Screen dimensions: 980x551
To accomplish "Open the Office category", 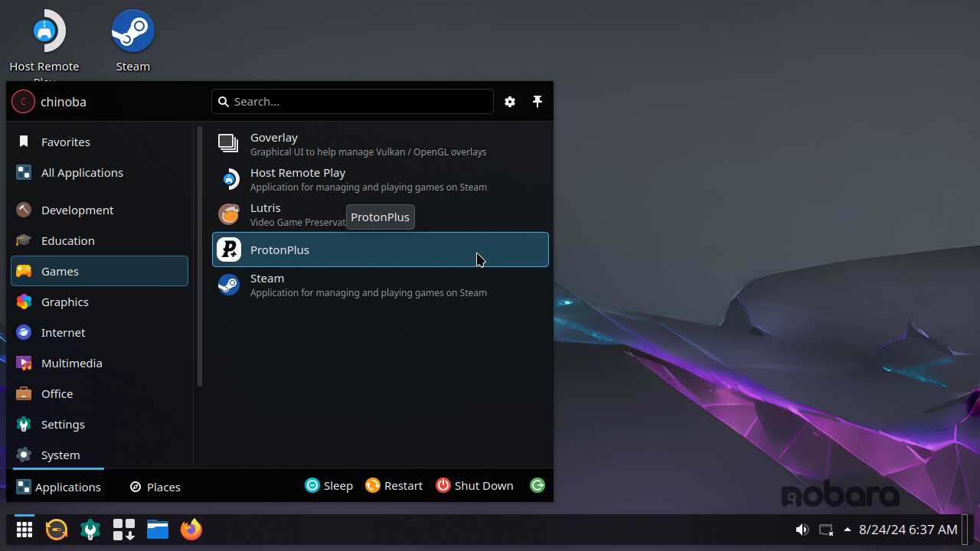I will tap(100, 393).
